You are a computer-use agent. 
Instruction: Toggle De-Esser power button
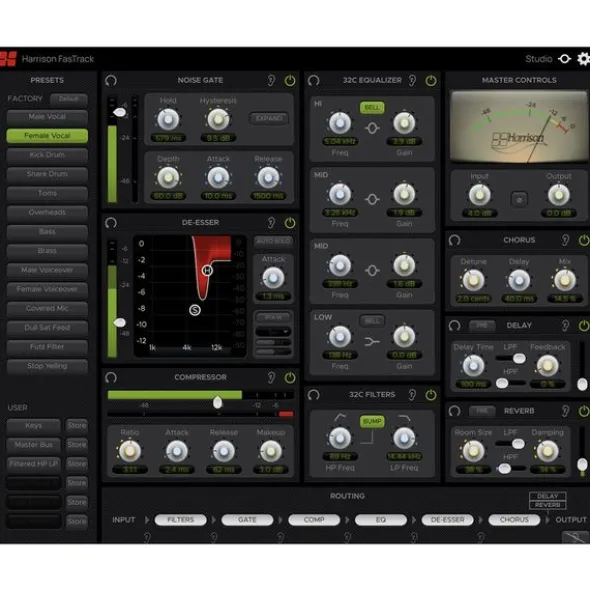pyautogui.click(x=290, y=223)
